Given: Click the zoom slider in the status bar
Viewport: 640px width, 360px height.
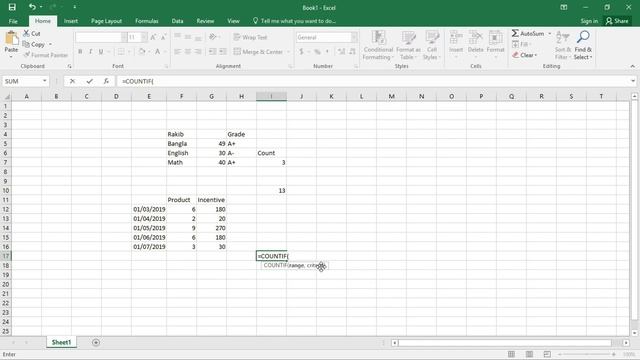Looking at the screenshot, I should [587, 354].
